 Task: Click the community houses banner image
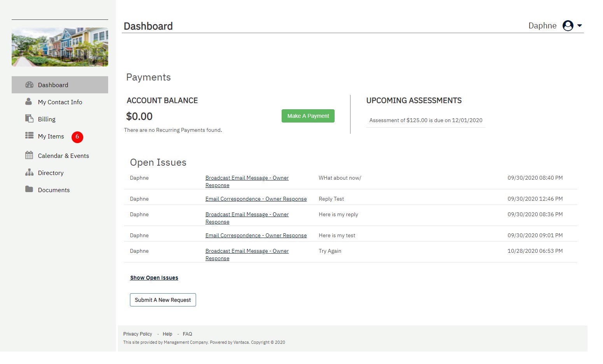(x=60, y=47)
